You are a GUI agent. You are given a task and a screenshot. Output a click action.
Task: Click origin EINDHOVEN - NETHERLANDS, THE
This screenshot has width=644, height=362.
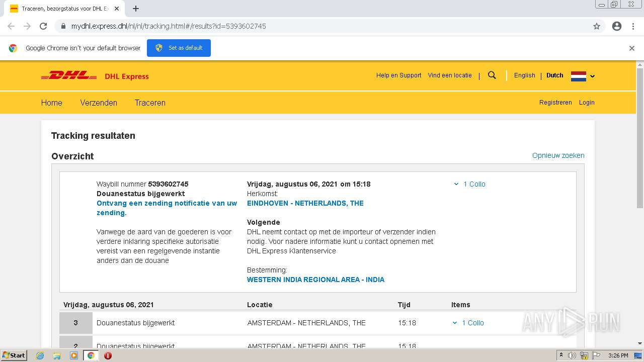click(x=305, y=203)
